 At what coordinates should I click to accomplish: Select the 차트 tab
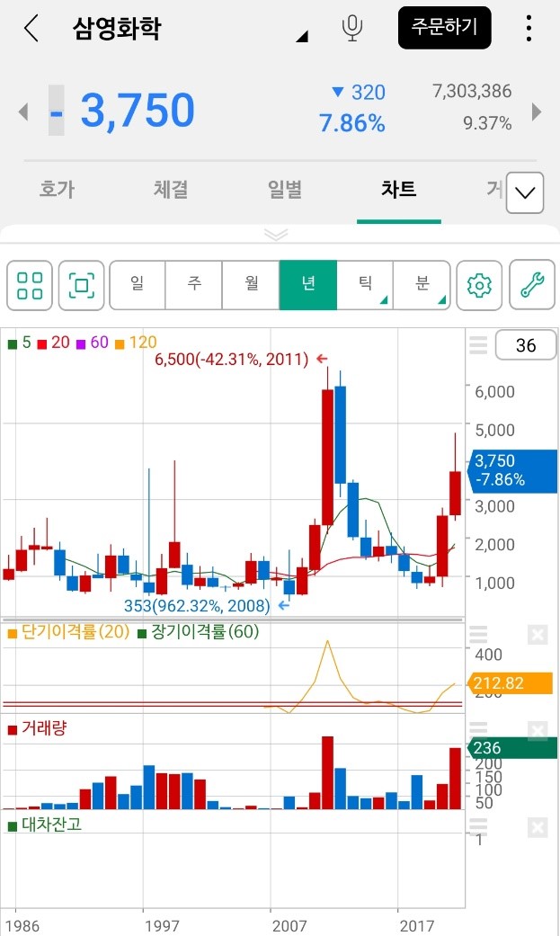point(398,189)
